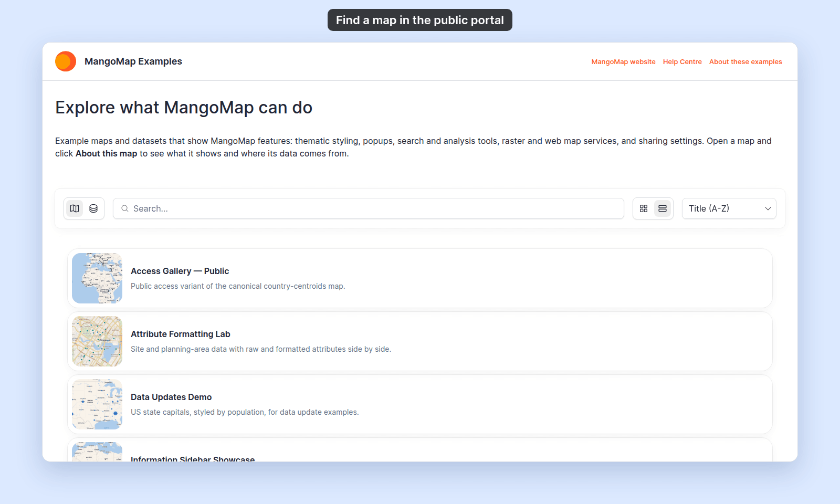The height and width of the screenshot is (504, 840).
Task: Click the Data Updates Demo title
Action: [171, 397]
